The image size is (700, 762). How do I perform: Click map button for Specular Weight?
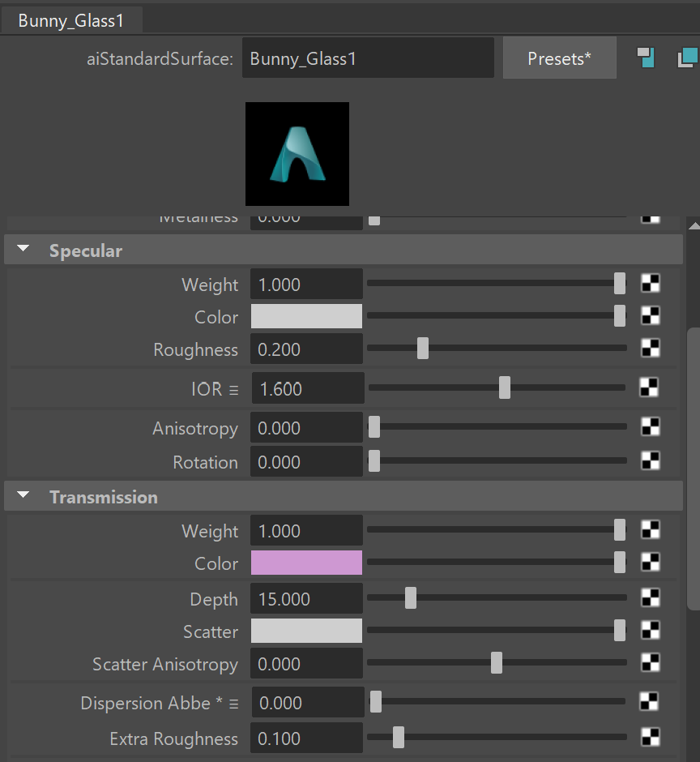(650, 283)
